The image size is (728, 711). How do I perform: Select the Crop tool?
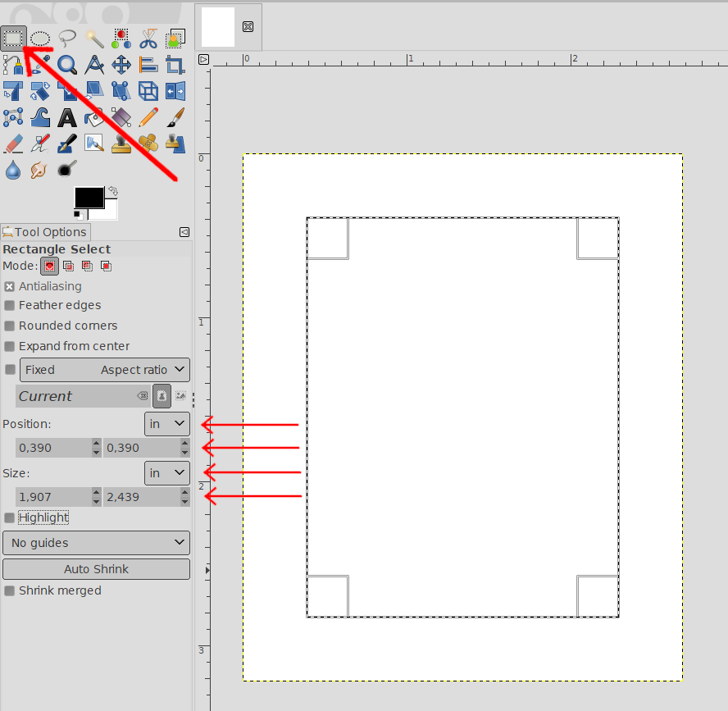click(x=175, y=65)
